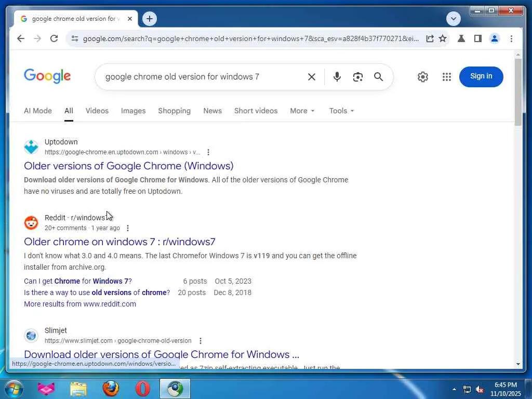Switch to the Images tab
The width and height of the screenshot is (532, 399).
[x=133, y=111]
